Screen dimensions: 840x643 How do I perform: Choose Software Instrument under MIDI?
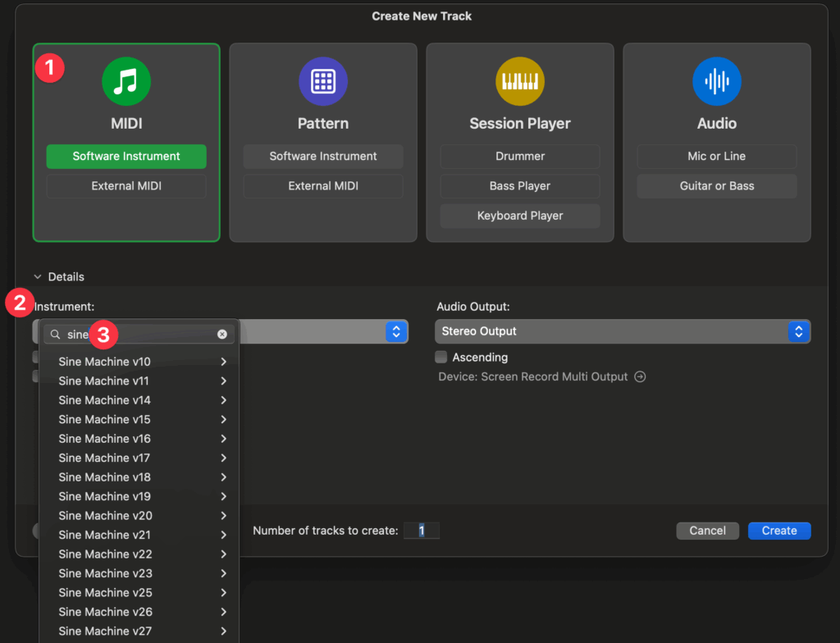point(126,157)
